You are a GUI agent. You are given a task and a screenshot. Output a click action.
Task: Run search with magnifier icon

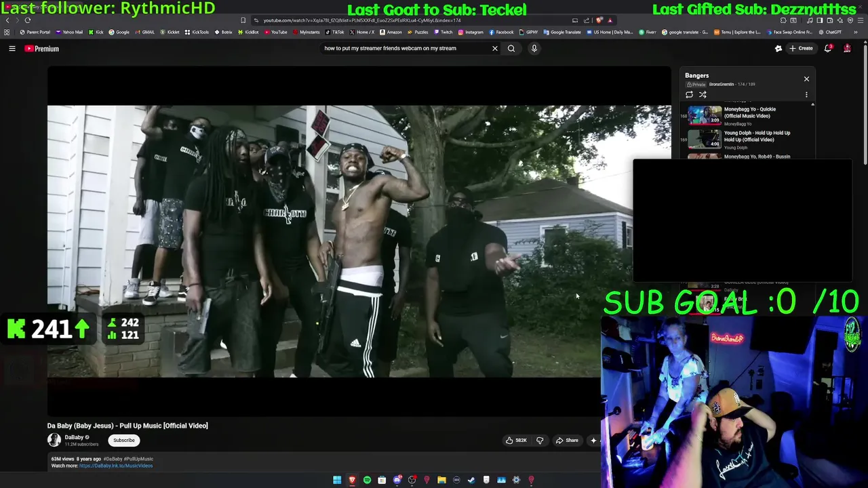click(511, 48)
